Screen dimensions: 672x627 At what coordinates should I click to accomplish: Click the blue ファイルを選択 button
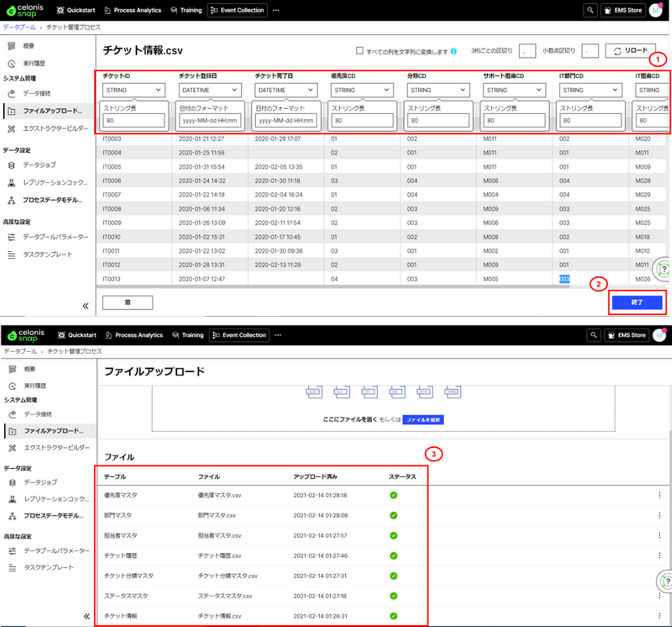(423, 420)
